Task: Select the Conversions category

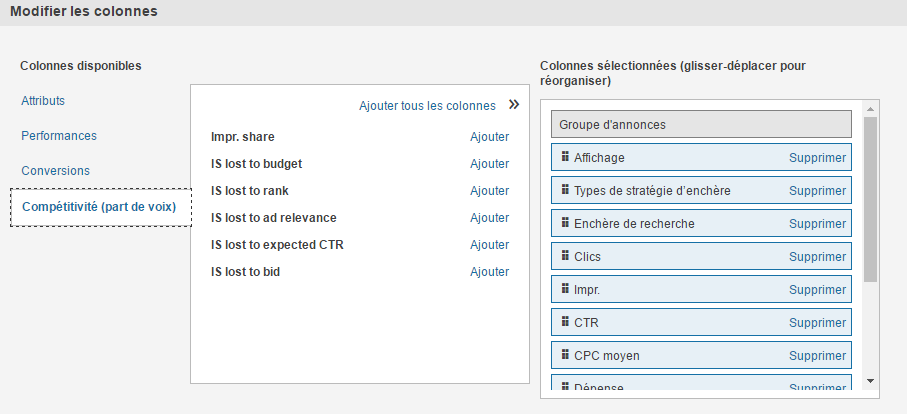Action: coord(55,171)
